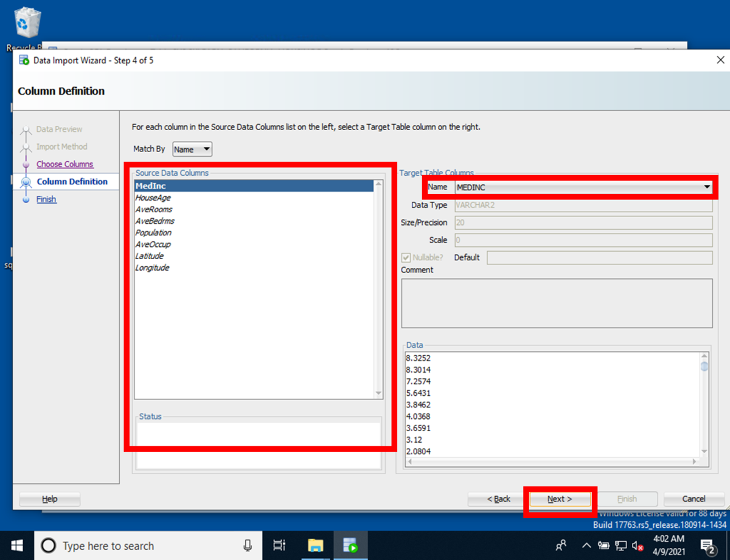Go to the Choose Columns step

(65, 164)
